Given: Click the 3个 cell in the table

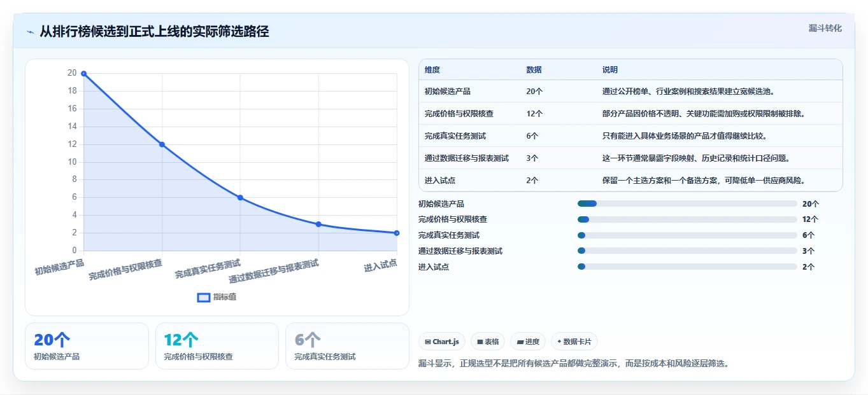Looking at the screenshot, I should 532,158.
